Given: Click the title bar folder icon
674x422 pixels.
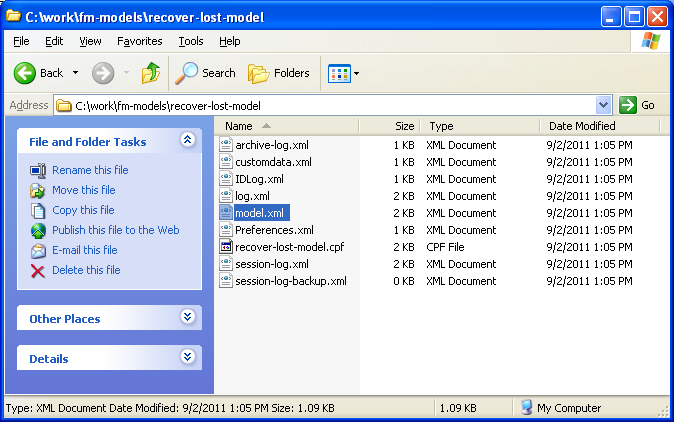Looking at the screenshot, I should pos(13,16).
